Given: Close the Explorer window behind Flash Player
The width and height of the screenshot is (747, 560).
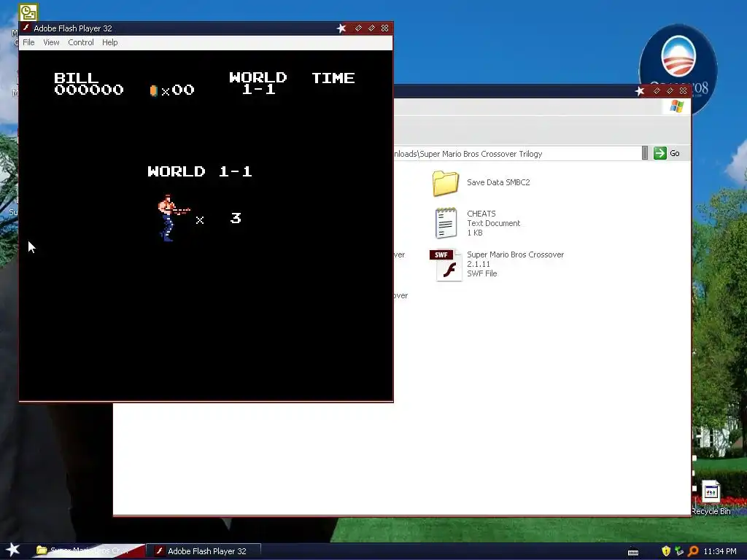Looking at the screenshot, I should [x=683, y=90].
